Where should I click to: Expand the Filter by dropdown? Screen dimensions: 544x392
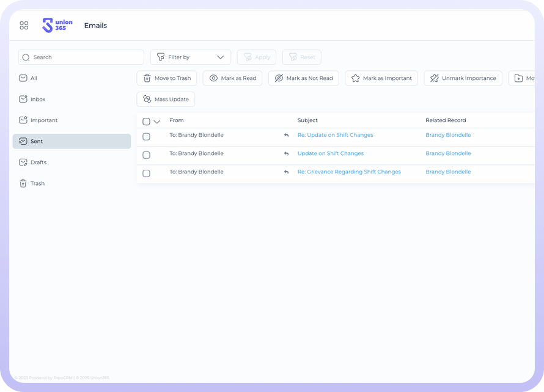(191, 57)
